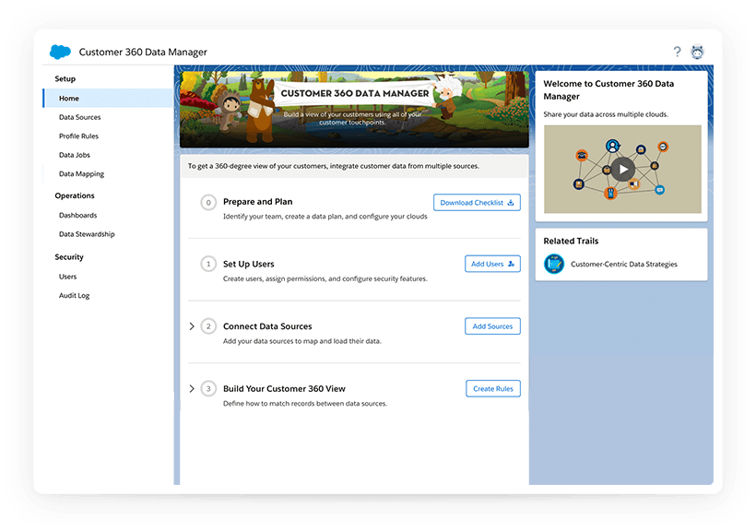Open Data Jobs from the sidebar
The width and height of the screenshot is (756, 532).
coord(75,155)
